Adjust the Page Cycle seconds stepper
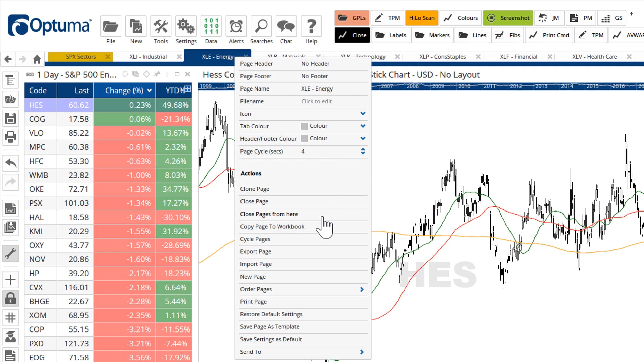The image size is (644, 362). pyautogui.click(x=363, y=151)
